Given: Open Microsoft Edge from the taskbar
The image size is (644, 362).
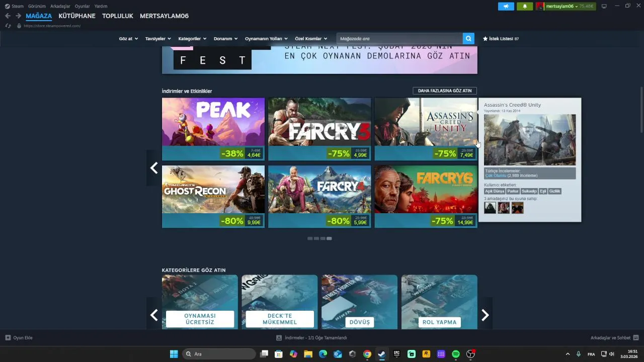Looking at the screenshot, I should point(323,354).
